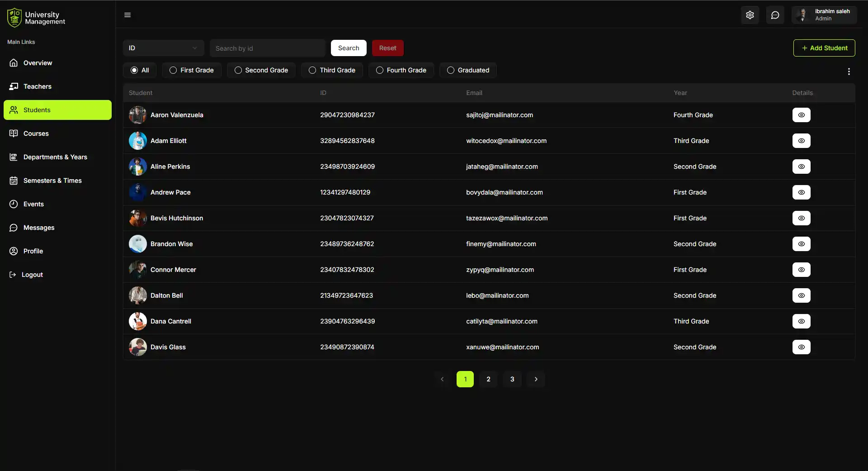Open the three-dot options menu above the table

coord(849,71)
